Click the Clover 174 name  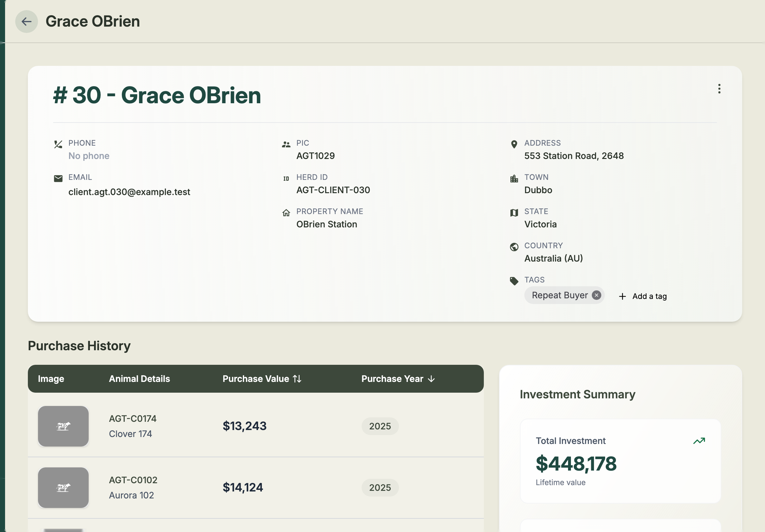pos(130,434)
